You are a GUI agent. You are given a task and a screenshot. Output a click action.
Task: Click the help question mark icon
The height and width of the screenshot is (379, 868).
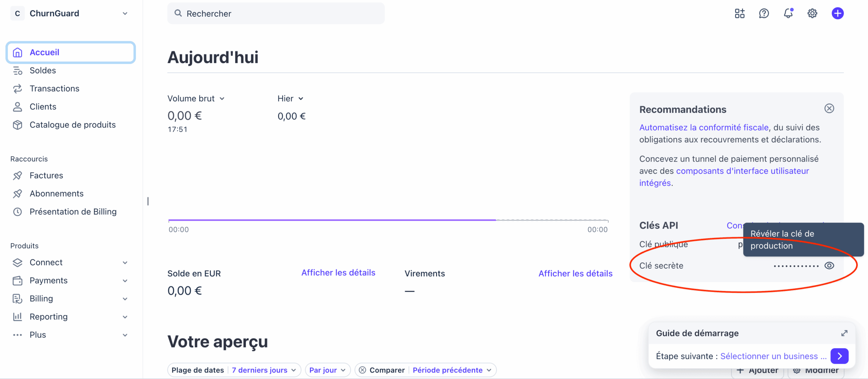pyautogui.click(x=764, y=14)
